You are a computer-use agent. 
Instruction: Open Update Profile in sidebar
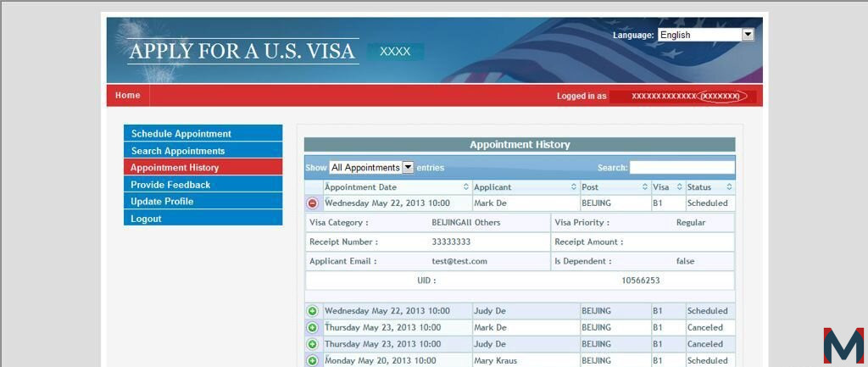[x=203, y=202]
